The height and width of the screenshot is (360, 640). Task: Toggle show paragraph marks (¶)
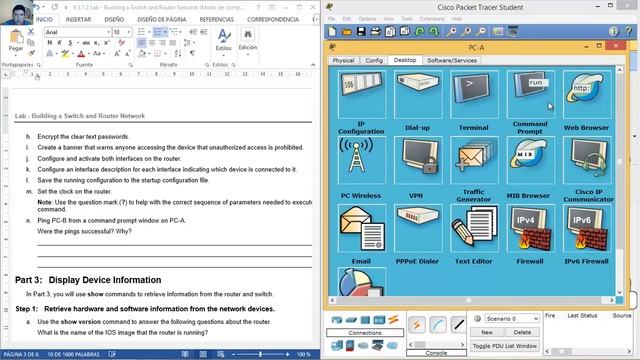pos(192,53)
